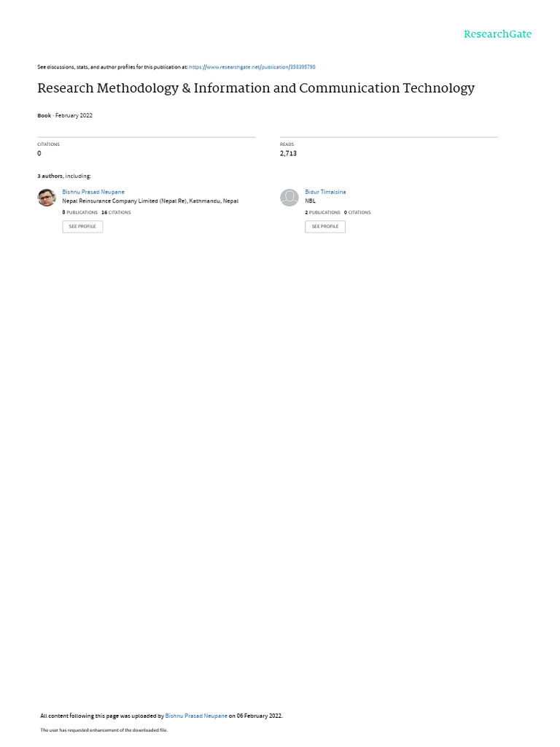The height and width of the screenshot is (747, 560).
Task: Click the NBL affiliation text
Action: click(311, 201)
